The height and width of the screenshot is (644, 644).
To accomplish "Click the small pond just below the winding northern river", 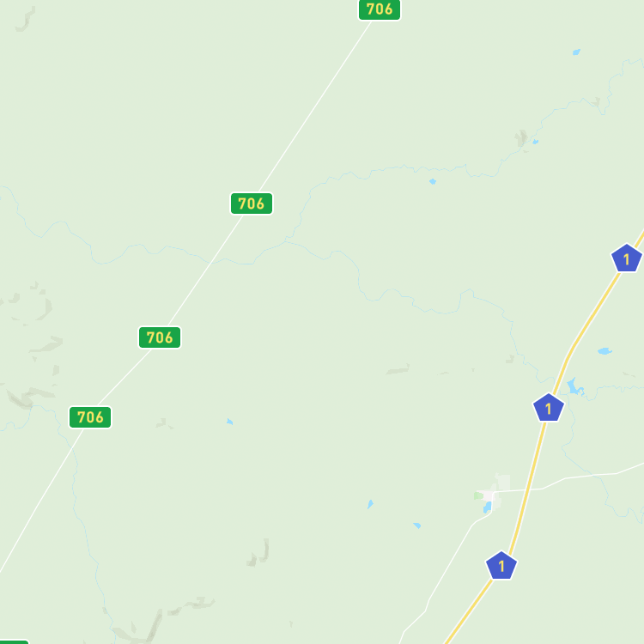I will pos(433,181).
